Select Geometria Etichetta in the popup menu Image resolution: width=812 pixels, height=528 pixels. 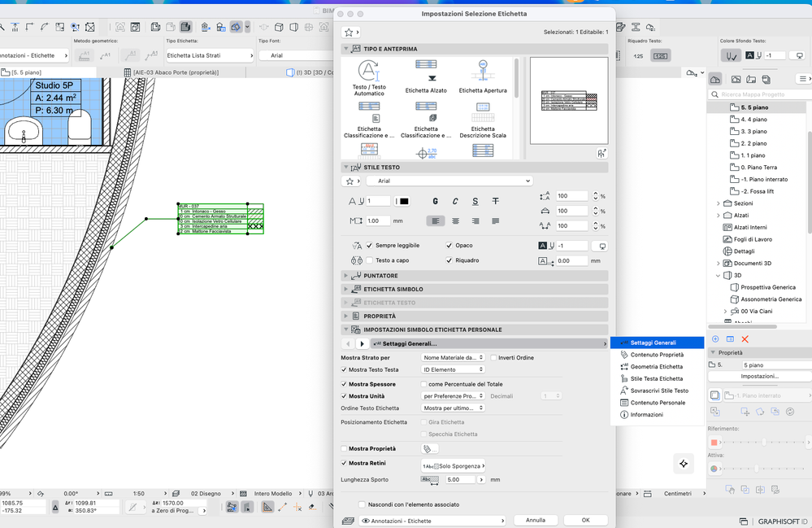point(657,367)
